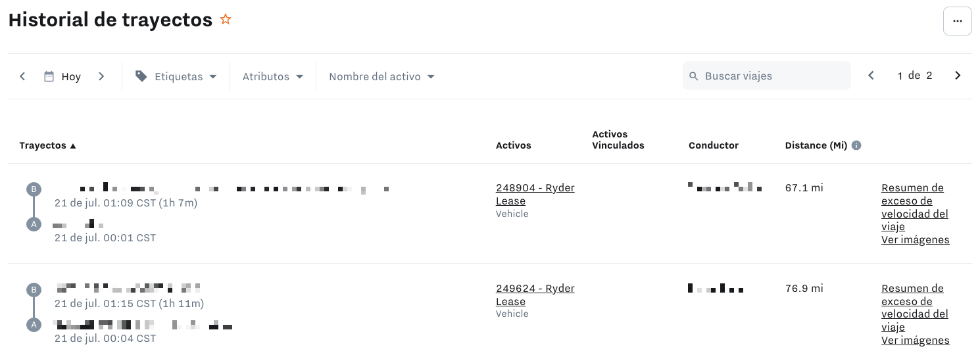Image resolution: width=980 pixels, height=359 pixels.
Task: Expand the Etiquetas filter dropdown
Action: coord(176,76)
